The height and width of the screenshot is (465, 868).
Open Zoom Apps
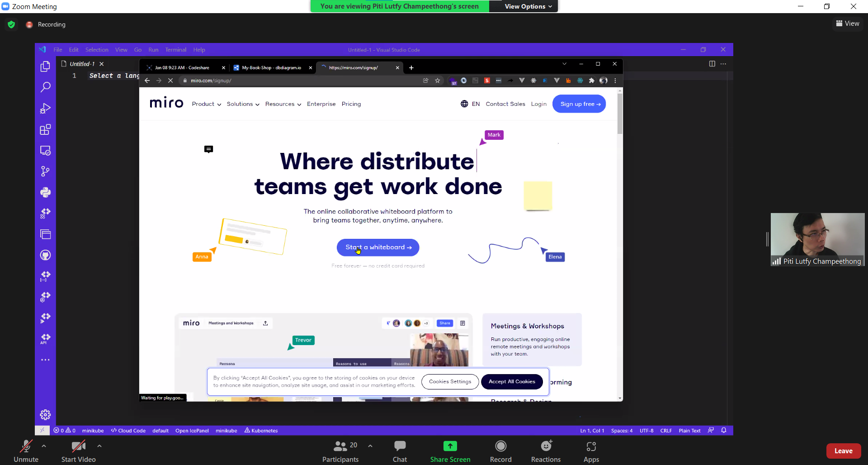pyautogui.click(x=591, y=451)
